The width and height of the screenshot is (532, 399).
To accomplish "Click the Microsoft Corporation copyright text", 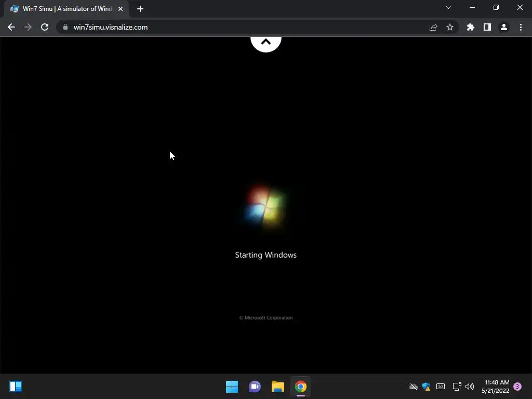I will [x=266, y=317].
